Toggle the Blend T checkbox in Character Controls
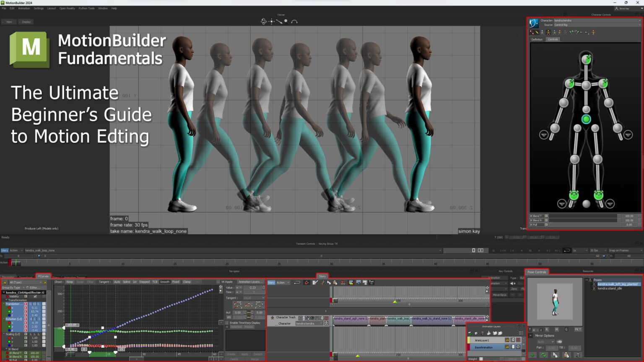 (x=546, y=216)
